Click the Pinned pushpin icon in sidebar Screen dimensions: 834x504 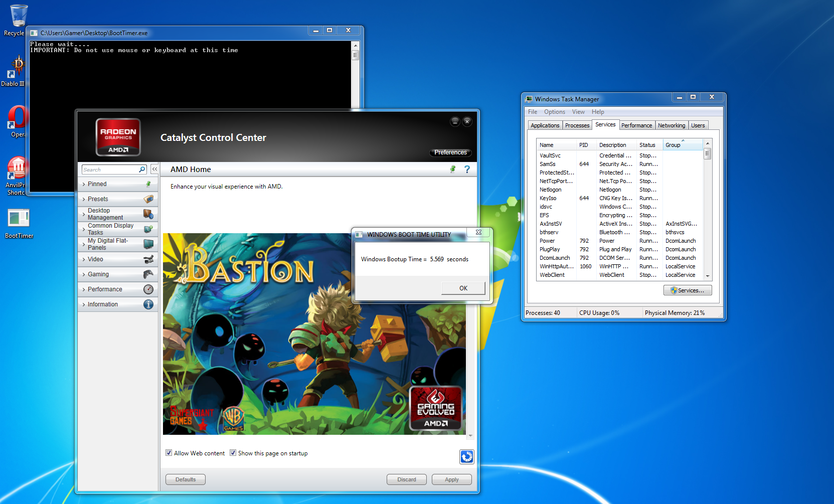point(148,184)
